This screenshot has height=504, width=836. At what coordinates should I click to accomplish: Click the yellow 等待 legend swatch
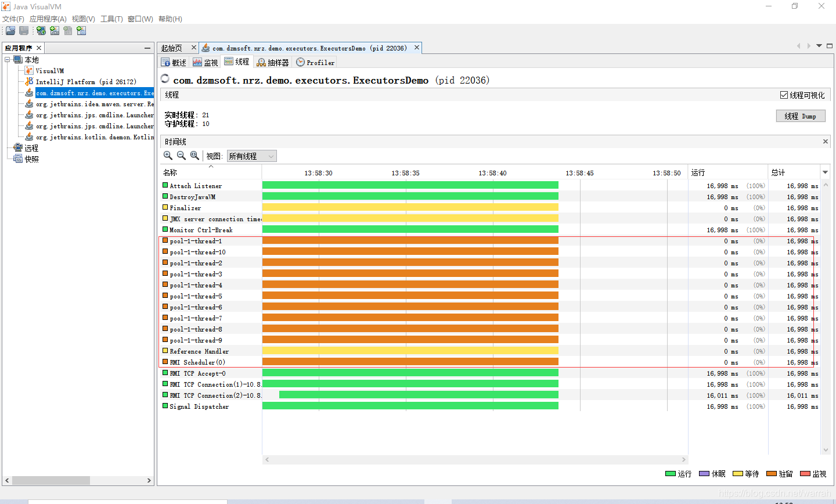(x=738, y=474)
